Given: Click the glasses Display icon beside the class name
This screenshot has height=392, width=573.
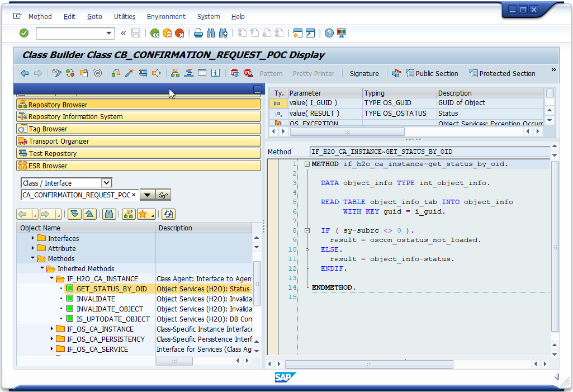Looking at the screenshot, I should coord(163,195).
